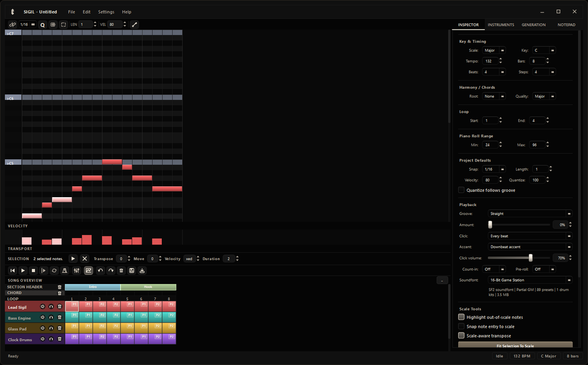This screenshot has height=365, width=588.
Task: Mute the Clock Drums track
Action: 43,339
